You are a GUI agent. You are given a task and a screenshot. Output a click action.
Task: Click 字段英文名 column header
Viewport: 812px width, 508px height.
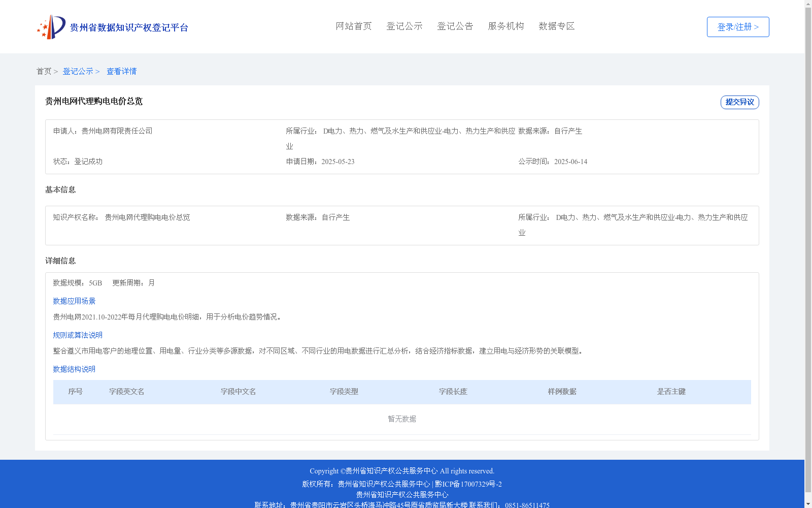(127, 392)
